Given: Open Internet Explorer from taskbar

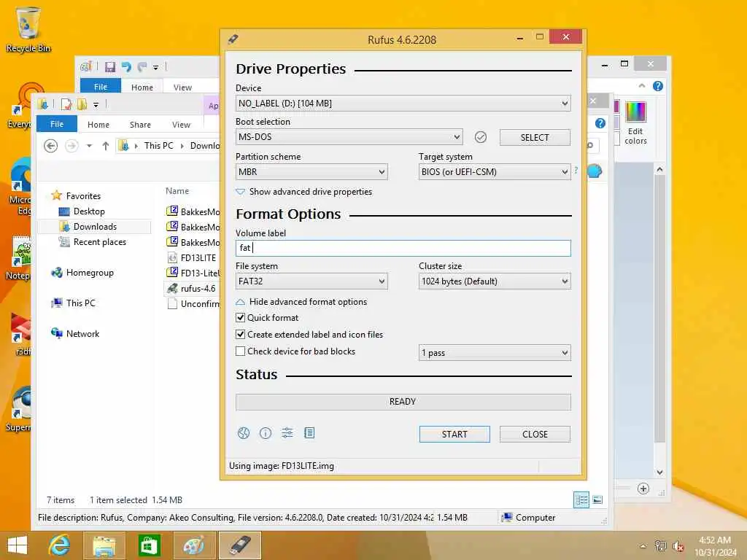Looking at the screenshot, I should tap(60, 545).
